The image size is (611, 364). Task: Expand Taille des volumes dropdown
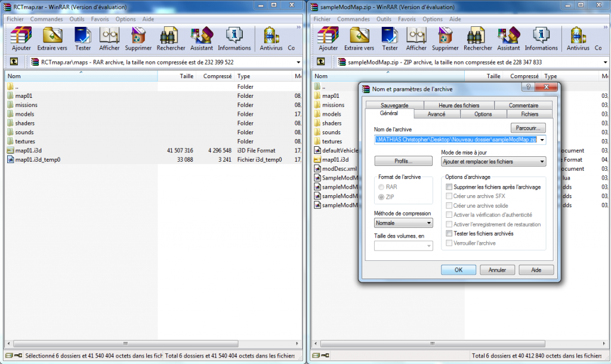429,246
